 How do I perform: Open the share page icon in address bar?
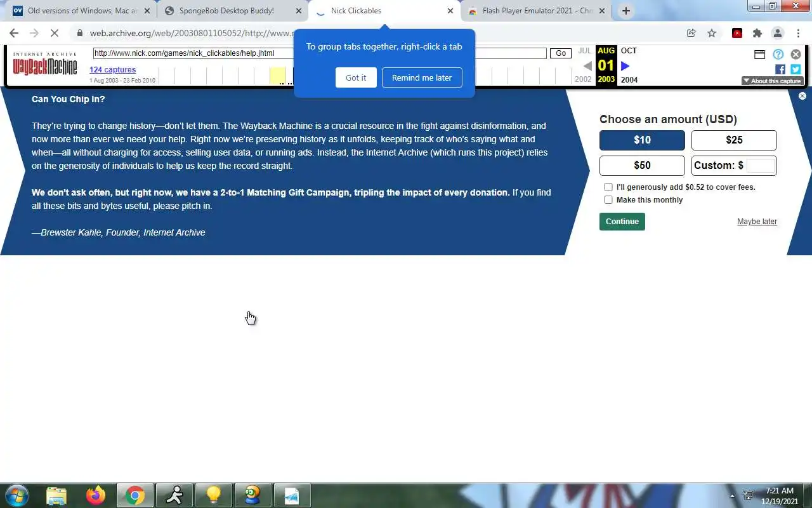pyautogui.click(x=691, y=33)
